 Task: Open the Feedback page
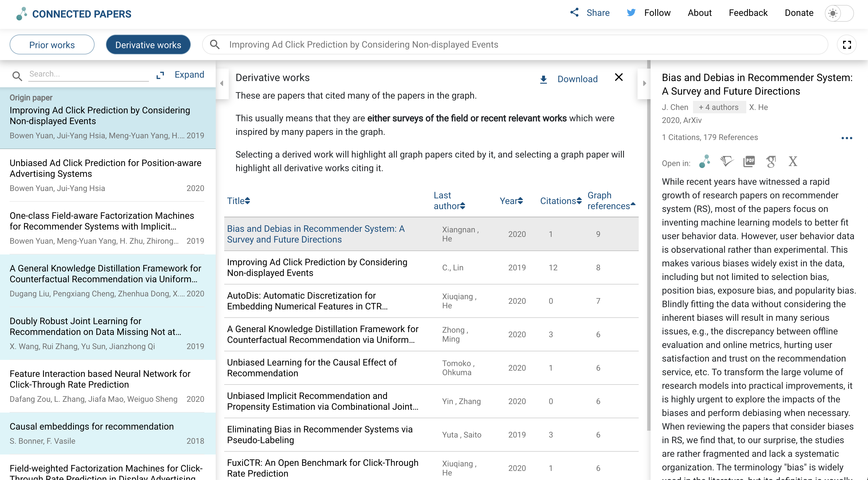click(748, 13)
